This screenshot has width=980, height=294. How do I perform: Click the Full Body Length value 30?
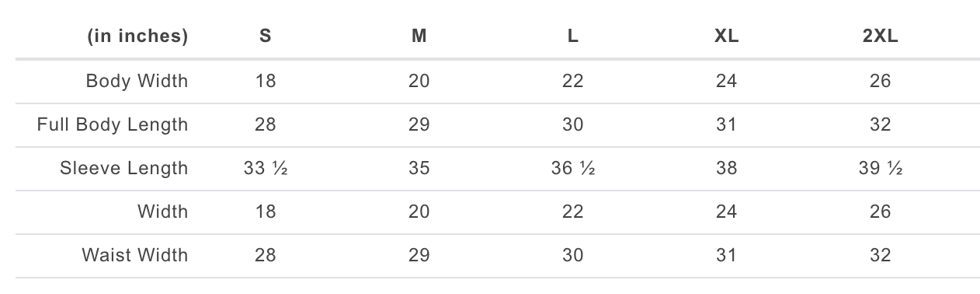pyautogui.click(x=573, y=124)
